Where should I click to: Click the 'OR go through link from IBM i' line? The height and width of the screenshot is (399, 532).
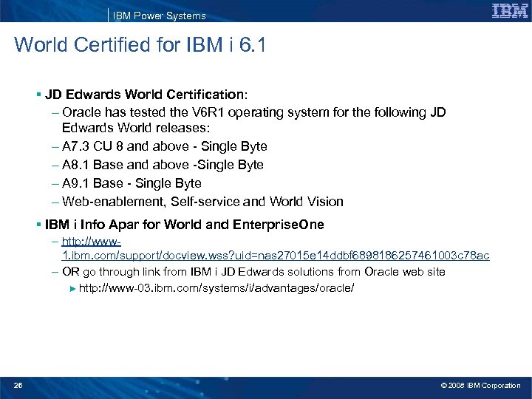[253, 272]
